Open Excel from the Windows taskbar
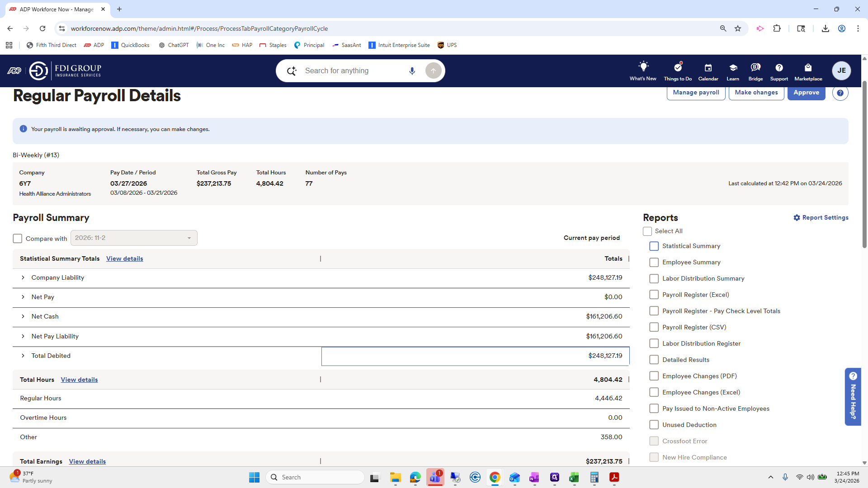 574,478
